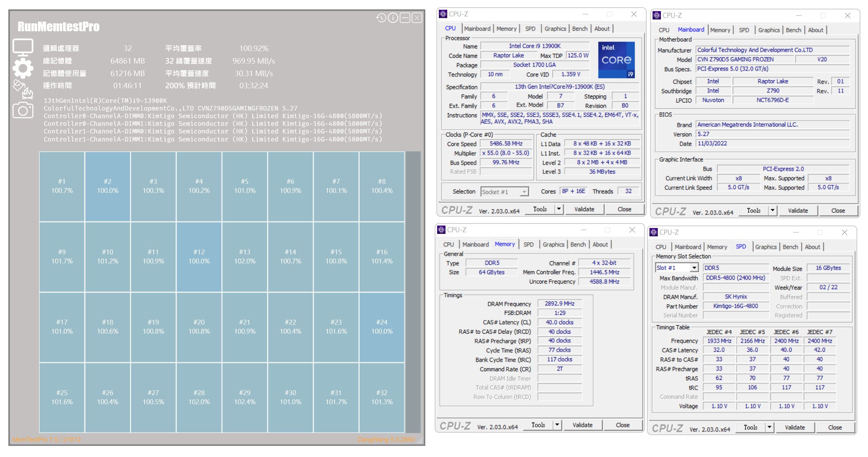Screen dimensions: 868x457
Task: Open the Slot #1 memory slot dropdown
Action: [x=677, y=268]
